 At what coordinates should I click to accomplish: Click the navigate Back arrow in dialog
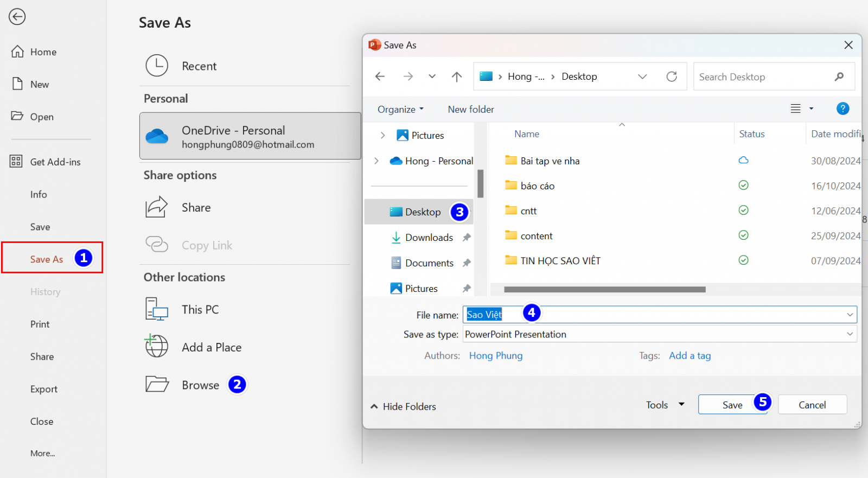click(380, 77)
